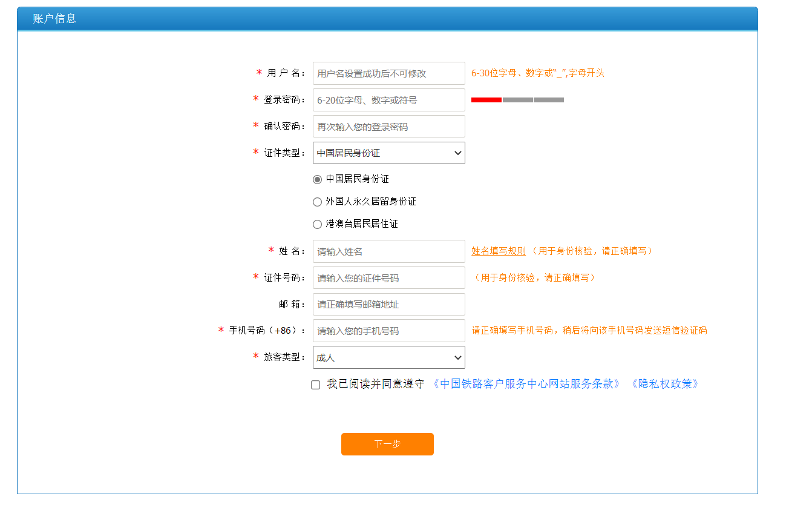Screen dimensions: 812x516
Task: Click the orange 下一步 button
Action: 387,444
